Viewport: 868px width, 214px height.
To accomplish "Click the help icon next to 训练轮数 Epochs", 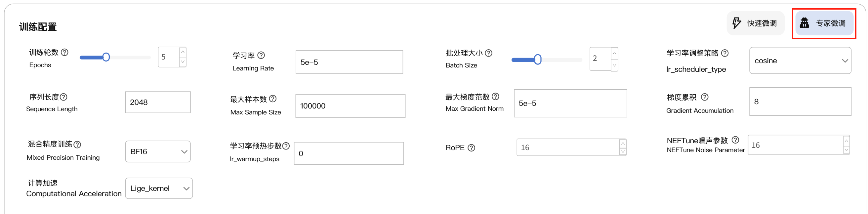I will 65,52.
